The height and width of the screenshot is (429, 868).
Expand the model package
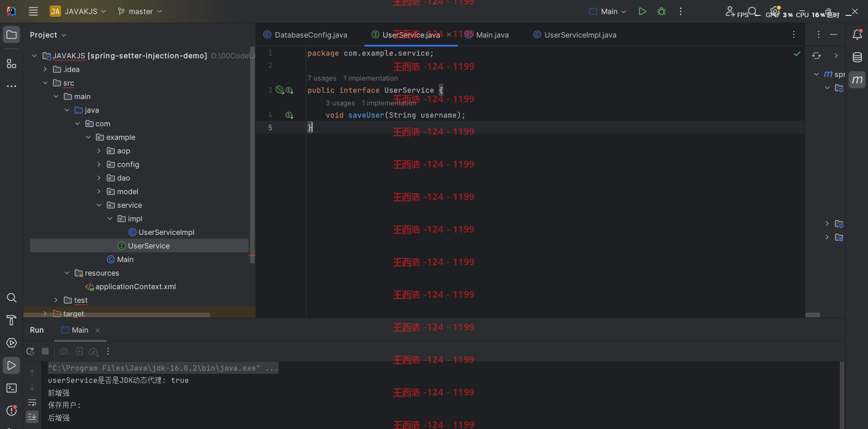99,191
